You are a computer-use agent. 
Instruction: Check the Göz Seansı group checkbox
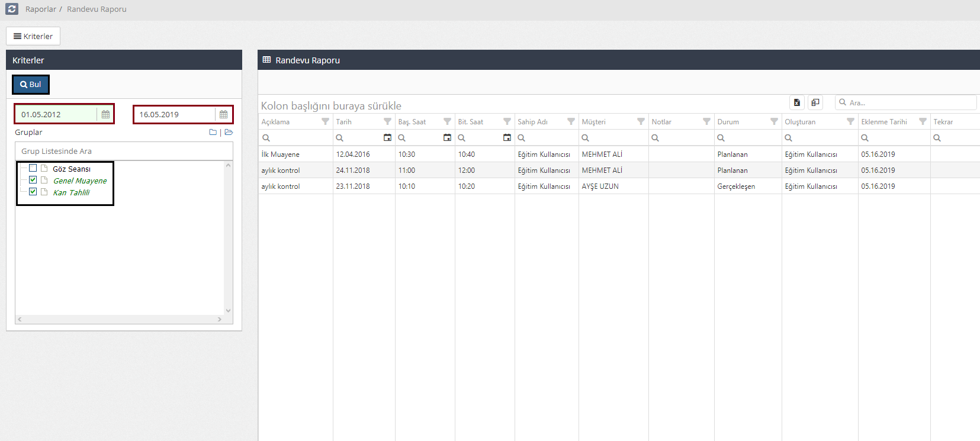point(33,168)
